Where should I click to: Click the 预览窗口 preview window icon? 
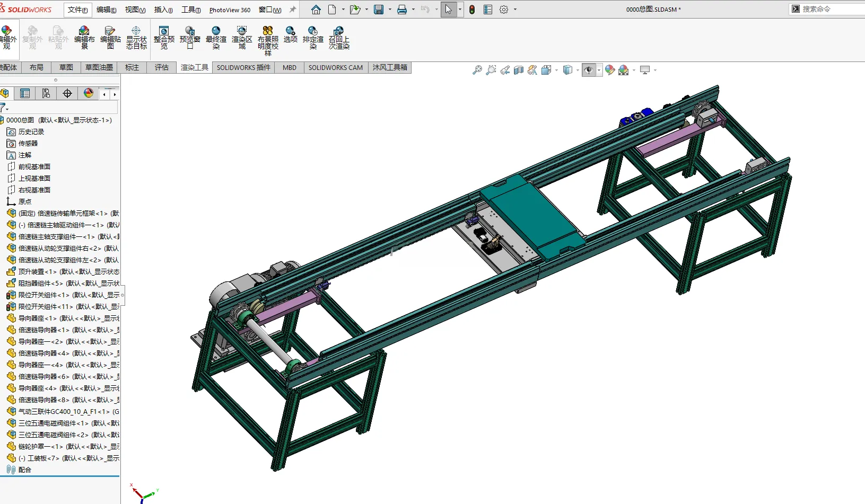click(190, 38)
